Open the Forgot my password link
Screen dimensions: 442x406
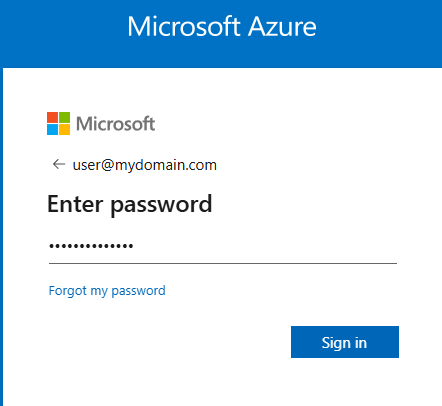tap(107, 291)
